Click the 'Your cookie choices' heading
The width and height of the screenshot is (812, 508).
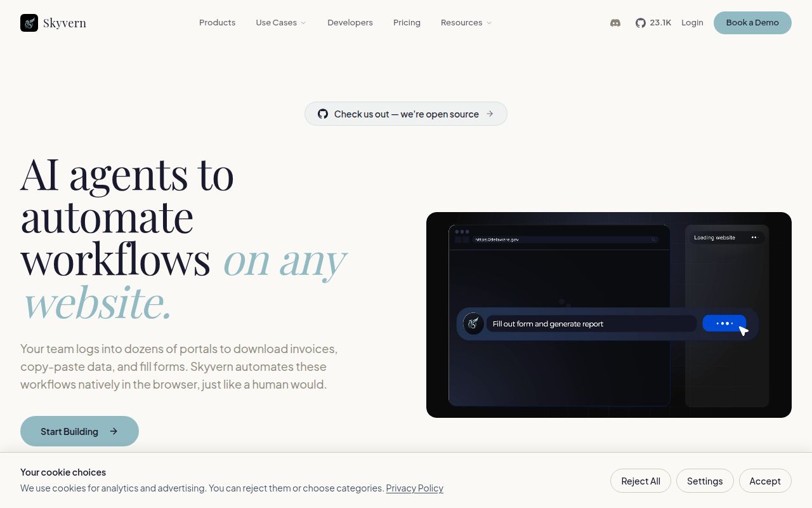tap(63, 472)
